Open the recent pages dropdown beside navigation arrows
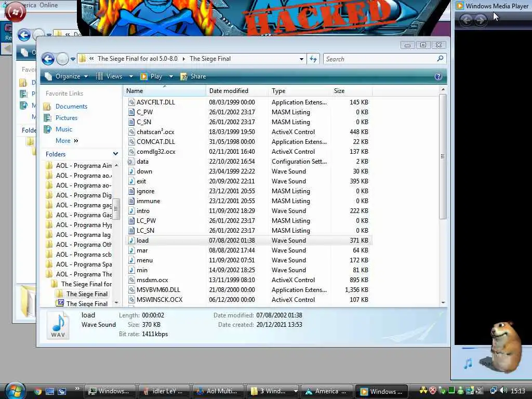 (73, 59)
